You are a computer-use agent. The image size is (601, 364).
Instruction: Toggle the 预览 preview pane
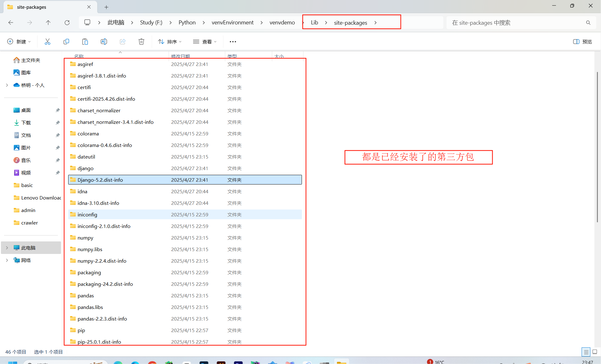(x=583, y=42)
